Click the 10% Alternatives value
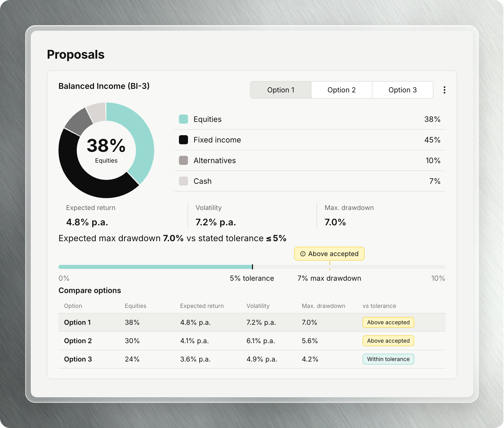The width and height of the screenshot is (504, 428). click(x=433, y=160)
